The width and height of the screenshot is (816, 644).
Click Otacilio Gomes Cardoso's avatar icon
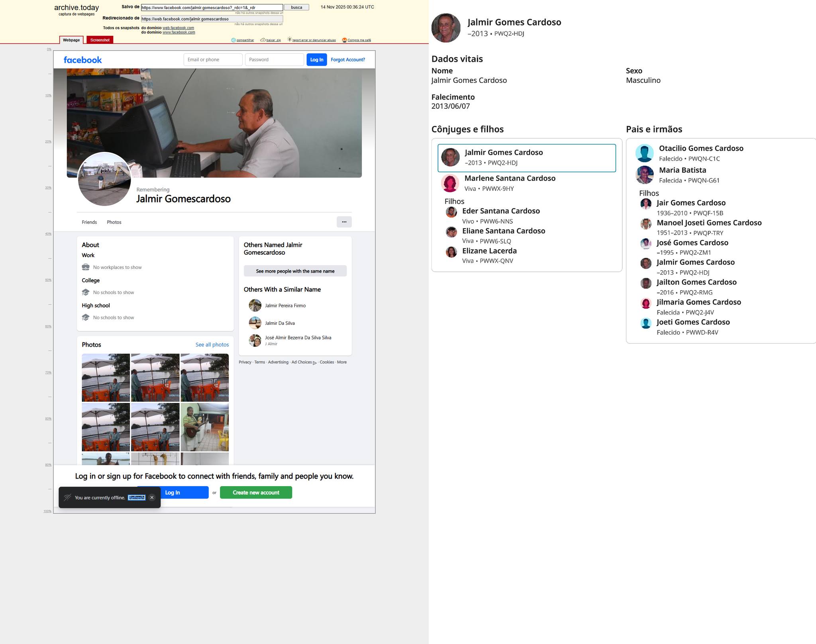pos(644,153)
